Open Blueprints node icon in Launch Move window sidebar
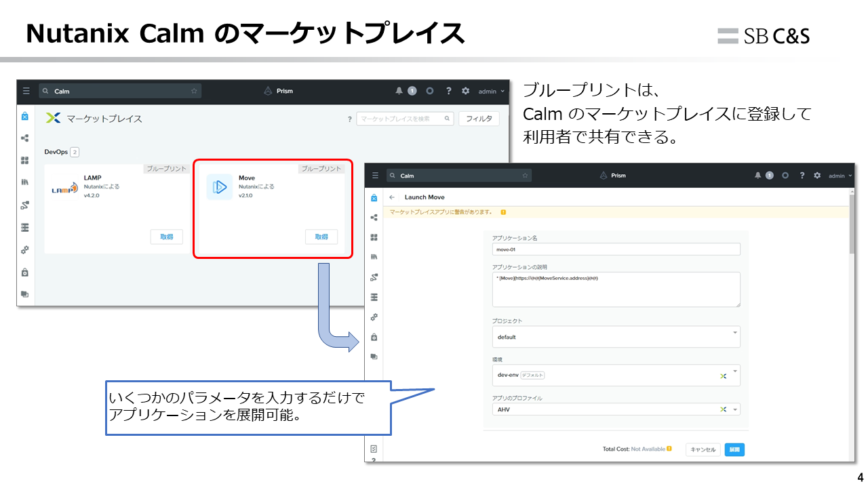The height and width of the screenshot is (488, 868). coord(374,218)
